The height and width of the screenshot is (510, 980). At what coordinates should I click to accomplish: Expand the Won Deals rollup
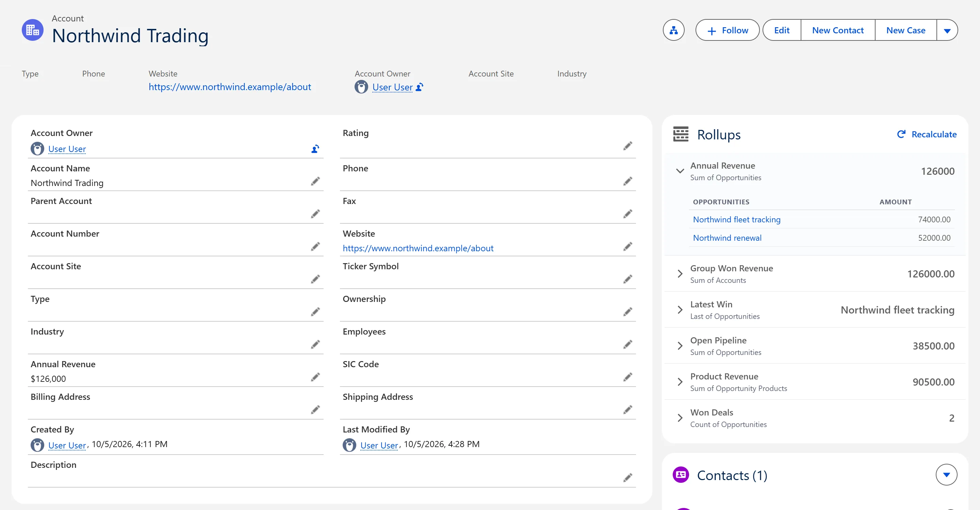(680, 418)
